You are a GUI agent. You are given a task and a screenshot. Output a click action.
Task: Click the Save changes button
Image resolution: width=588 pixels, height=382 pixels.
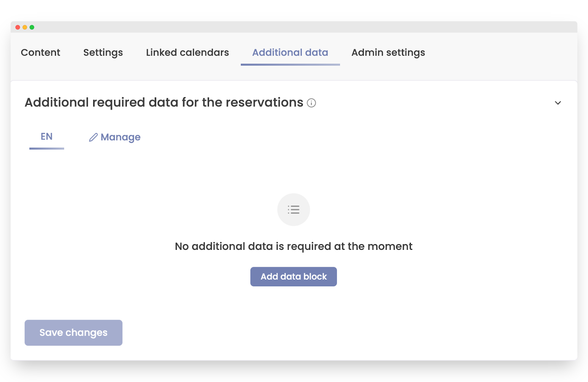(73, 332)
